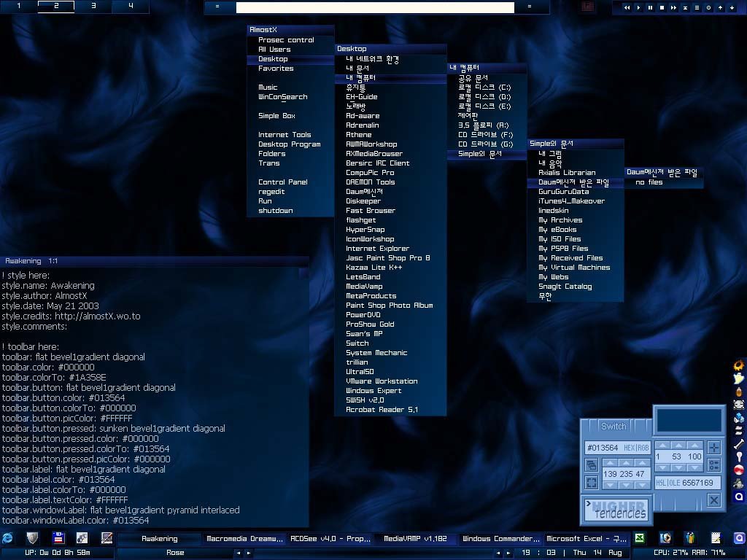Click the blue cubes icon in side dock
The width and height of the screenshot is (747, 560).
pyautogui.click(x=739, y=418)
